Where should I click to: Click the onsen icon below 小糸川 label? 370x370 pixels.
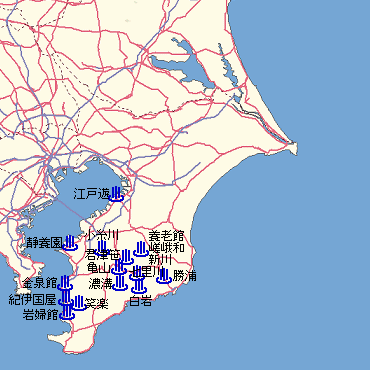(102, 248)
